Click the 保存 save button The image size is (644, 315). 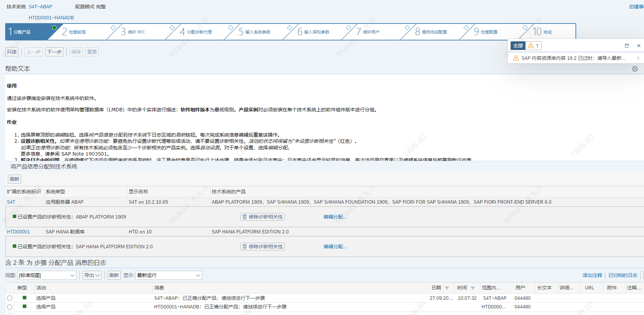tap(76, 52)
